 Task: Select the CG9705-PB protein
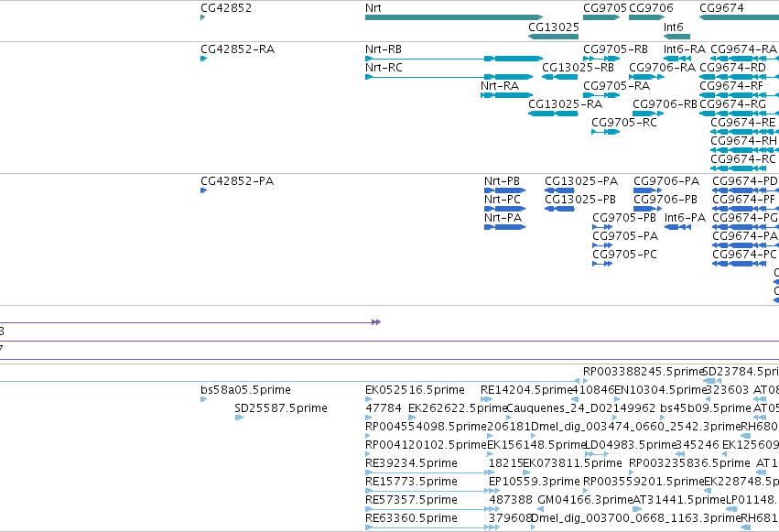tap(602, 227)
